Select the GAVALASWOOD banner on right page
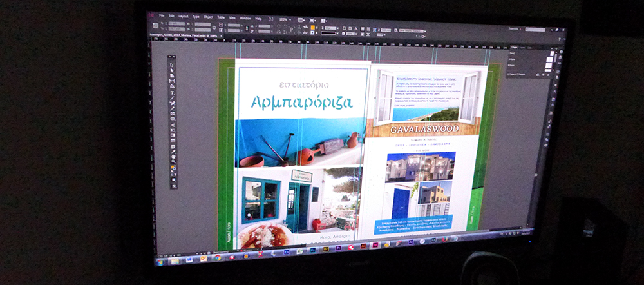The image size is (644, 285). (x=423, y=129)
